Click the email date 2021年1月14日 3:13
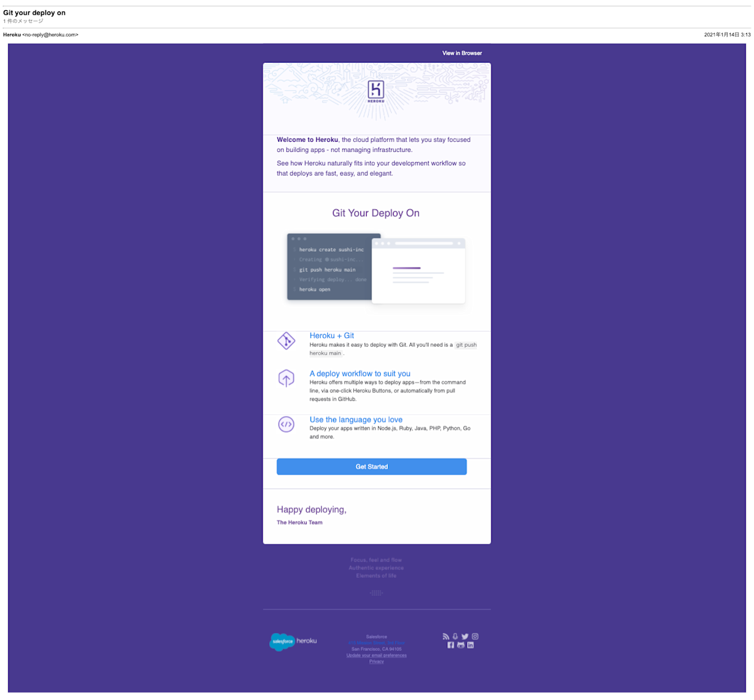Screen dimensions: 754x700 pos(727,34)
